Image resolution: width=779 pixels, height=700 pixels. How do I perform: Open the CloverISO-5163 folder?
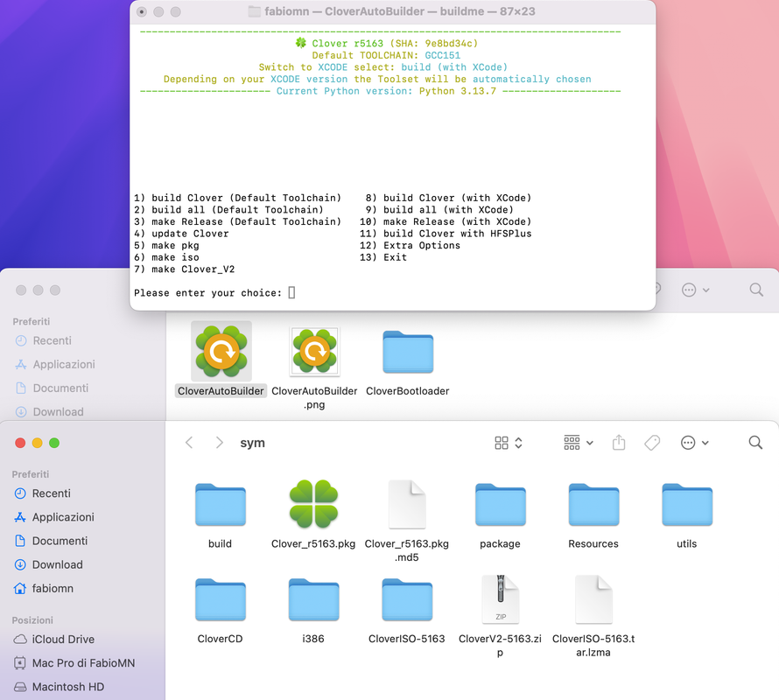pyautogui.click(x=407, y=599)
